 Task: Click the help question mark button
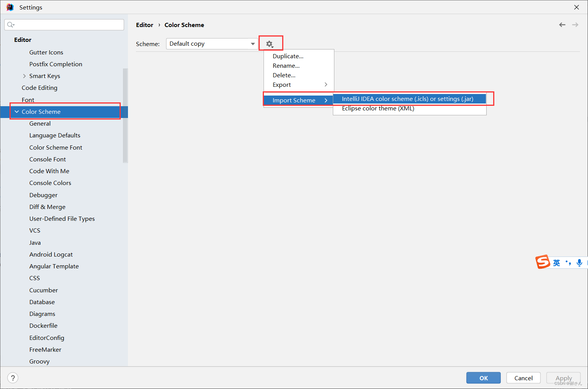click(x=13, y=378)
